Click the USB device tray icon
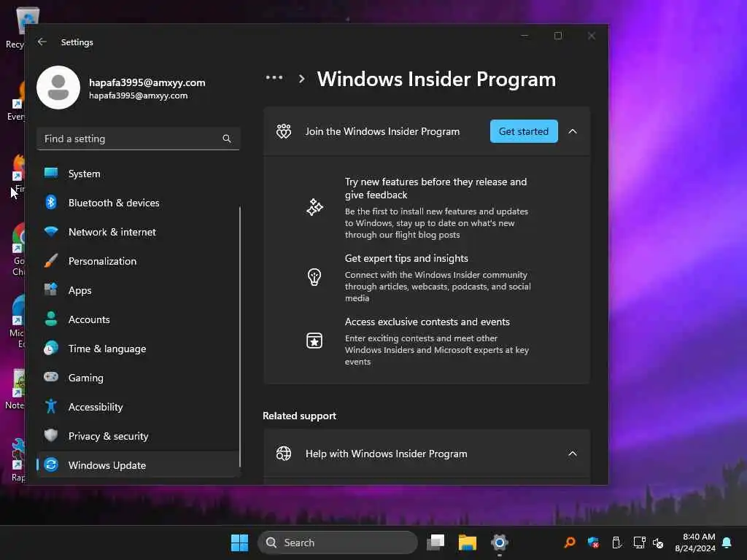The width and height of the screenshot is (747, 560). click(x=616, y=542)
